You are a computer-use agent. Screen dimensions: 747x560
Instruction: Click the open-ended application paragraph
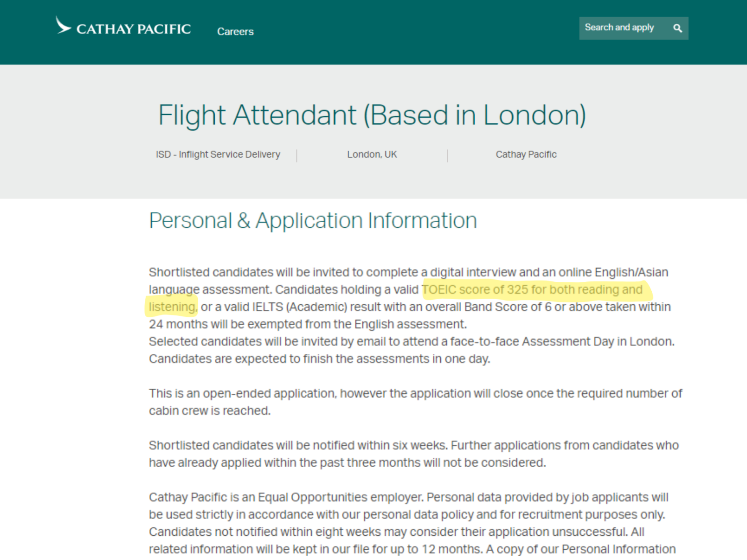click(416, 402)
